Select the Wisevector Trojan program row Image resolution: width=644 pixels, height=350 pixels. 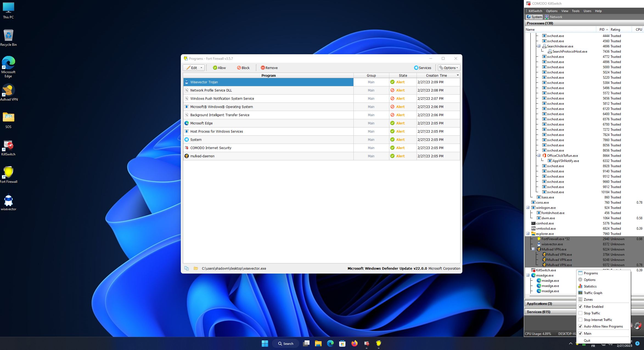322,82
